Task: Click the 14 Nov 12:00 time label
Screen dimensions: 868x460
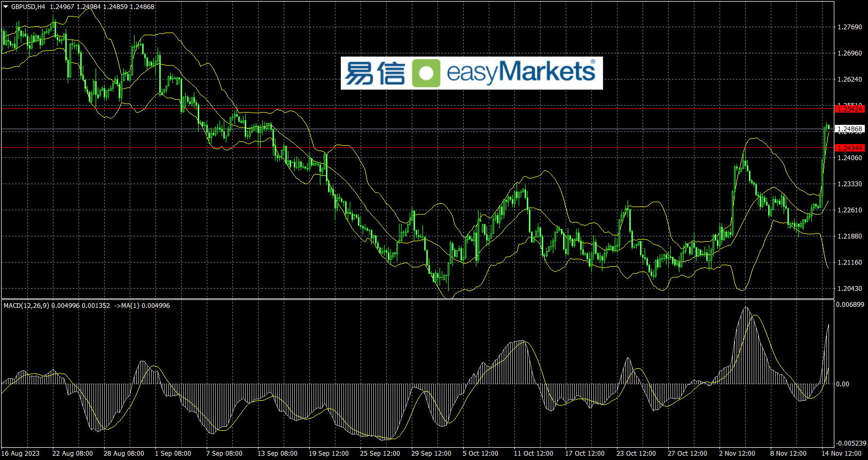Action: click(842, 454)
